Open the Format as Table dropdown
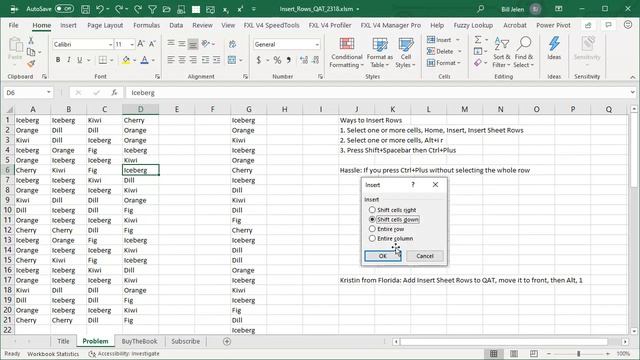The width and height of the screenshot is (640, 360). click(380, 52)
